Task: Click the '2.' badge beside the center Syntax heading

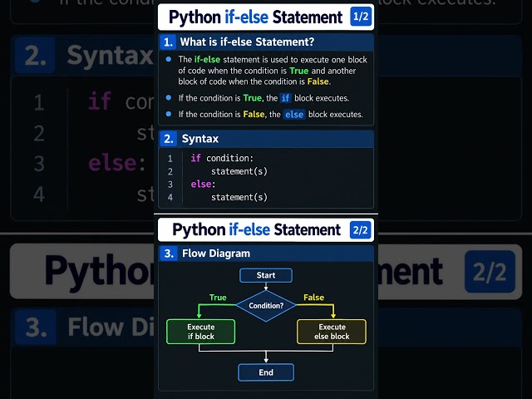Action: (169, 139)
